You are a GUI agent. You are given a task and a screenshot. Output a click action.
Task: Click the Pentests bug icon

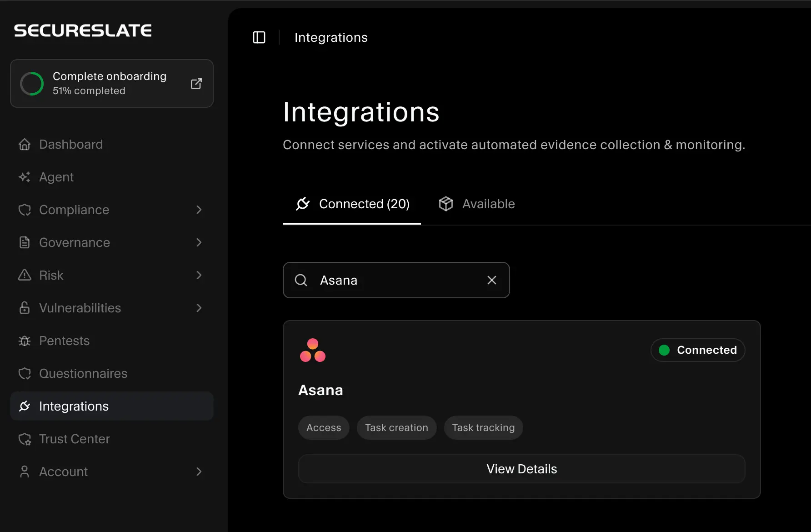coord(25,341)
